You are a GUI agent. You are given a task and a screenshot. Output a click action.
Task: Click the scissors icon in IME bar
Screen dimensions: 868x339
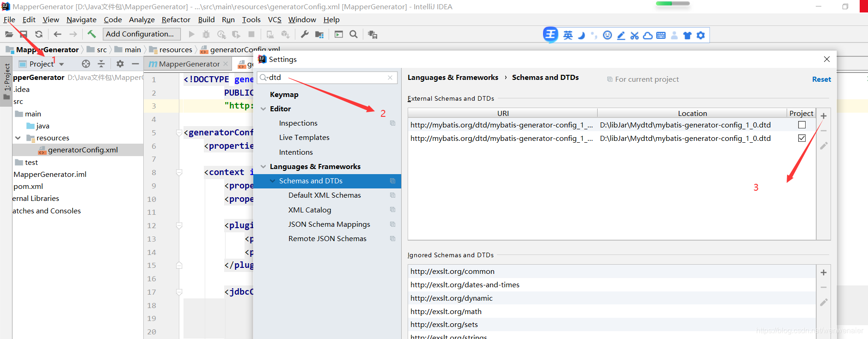pos(635,35)
